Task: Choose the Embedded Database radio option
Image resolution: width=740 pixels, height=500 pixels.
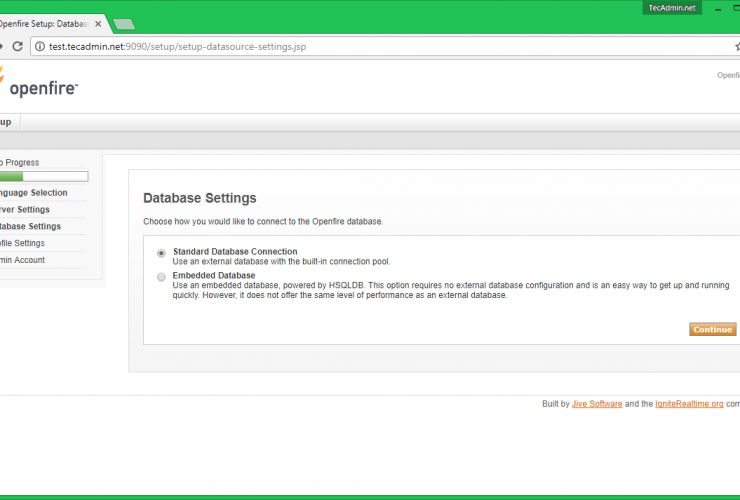Action: click(x=162, y=276)
